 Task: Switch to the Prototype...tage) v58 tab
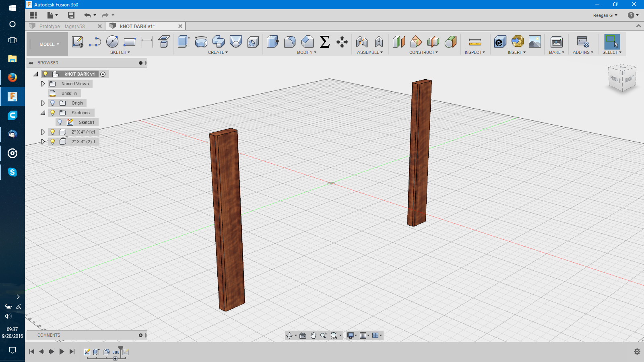[62, 26]
